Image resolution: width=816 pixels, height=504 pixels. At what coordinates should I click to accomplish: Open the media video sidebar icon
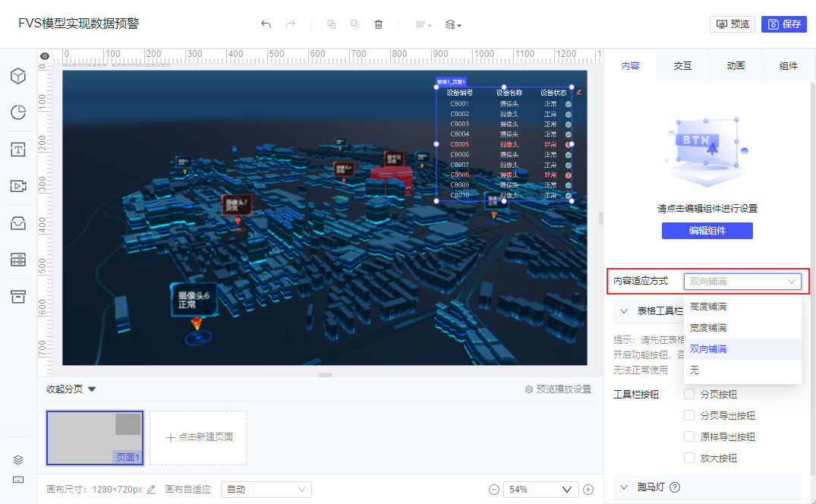point(18,186)
